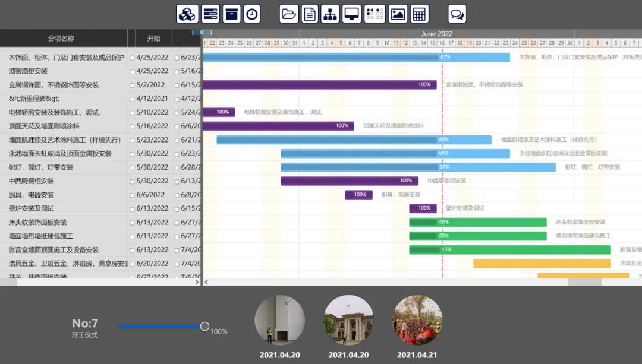Click the monitor display icon

pyautogui.click(x=352, y=14)
